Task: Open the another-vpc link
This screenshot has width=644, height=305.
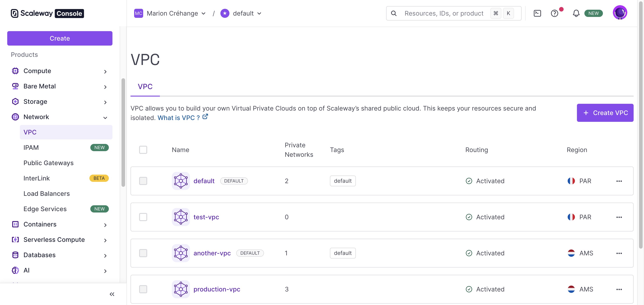Action: [x=212, y=253]
